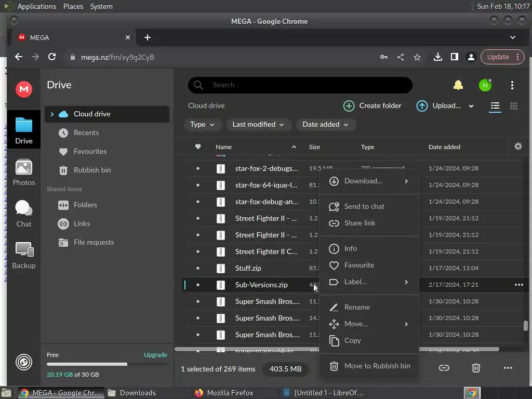The width and height of the screenshot is (532, 399).
Task: Choose Favourite from context menu
Action: point(369,265)
